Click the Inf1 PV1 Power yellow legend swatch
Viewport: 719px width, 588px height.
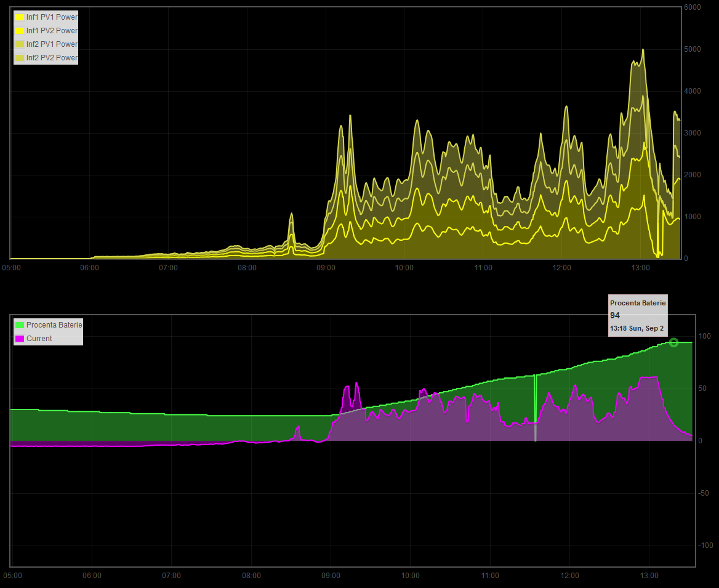(x=20, y=17)
